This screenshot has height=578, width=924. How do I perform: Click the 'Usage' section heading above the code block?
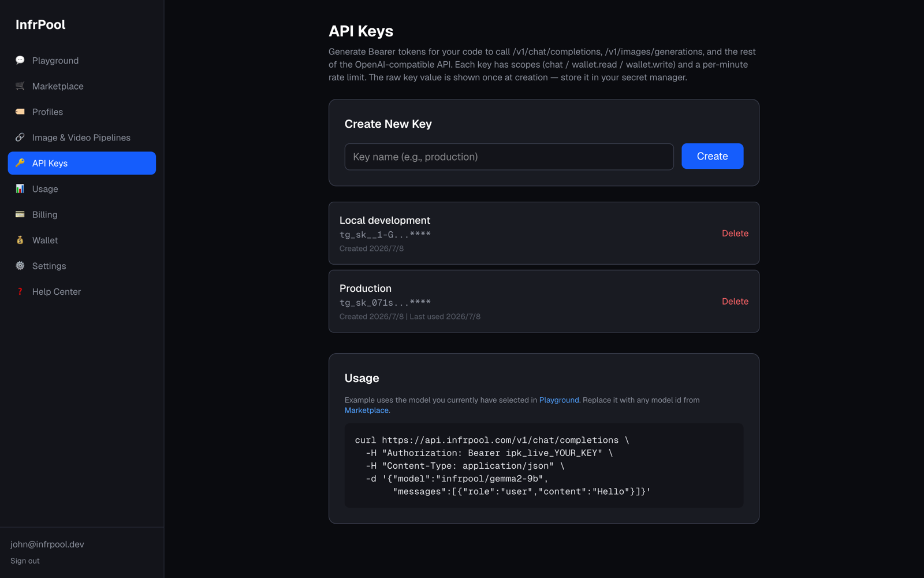(362, 378)
